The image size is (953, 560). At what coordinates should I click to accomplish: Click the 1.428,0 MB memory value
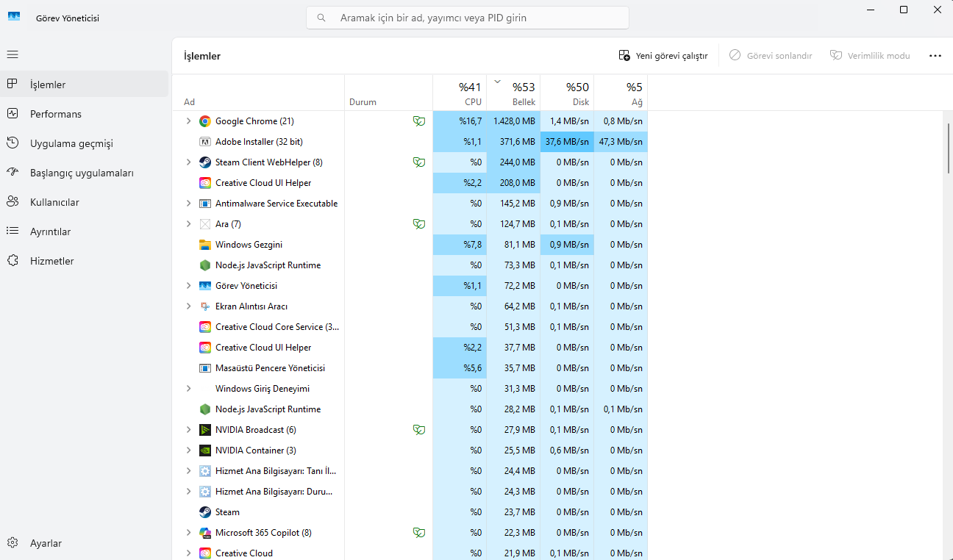(x=514, y=121)
